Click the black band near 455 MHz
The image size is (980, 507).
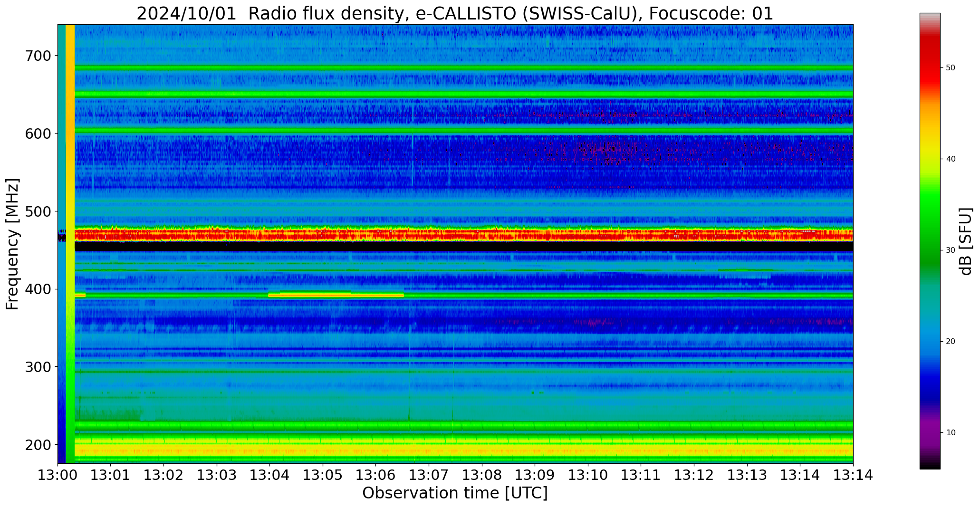tap(463, 247)
